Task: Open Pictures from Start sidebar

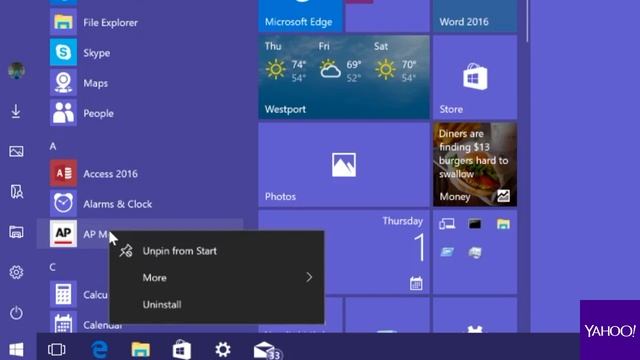Action: (16, 151)
